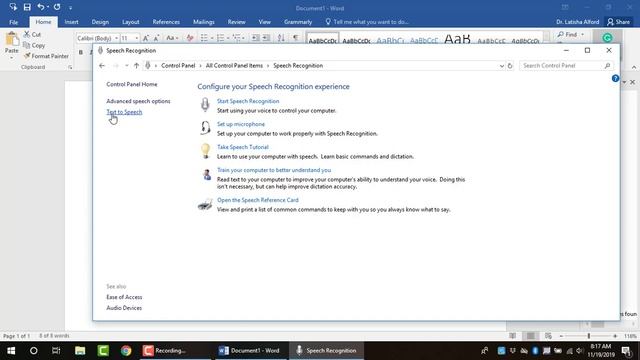This screenshot has height=360, width=640.
Task: Open Windows Start menu
Action: coord(11,351)
